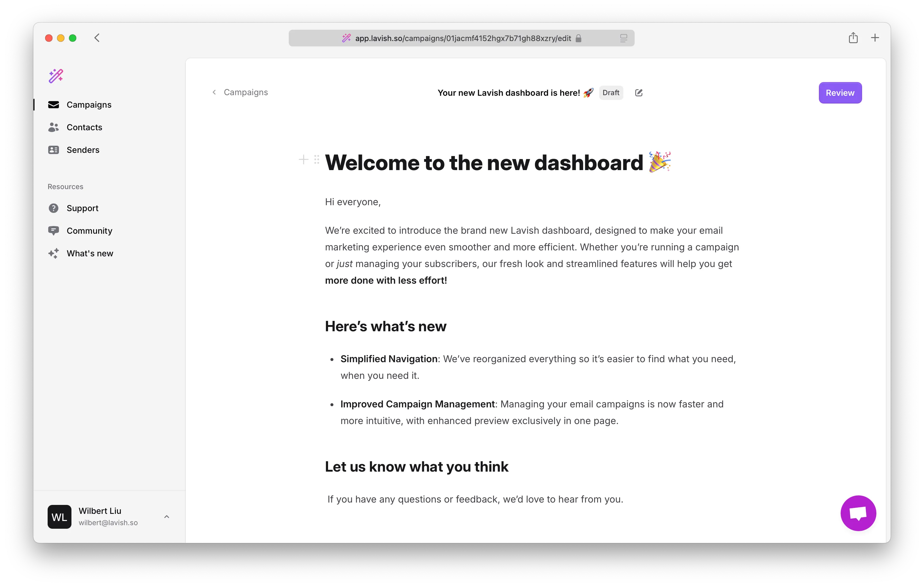
Task: Click the page layout toggle icon top right
Action: [624, 38]
